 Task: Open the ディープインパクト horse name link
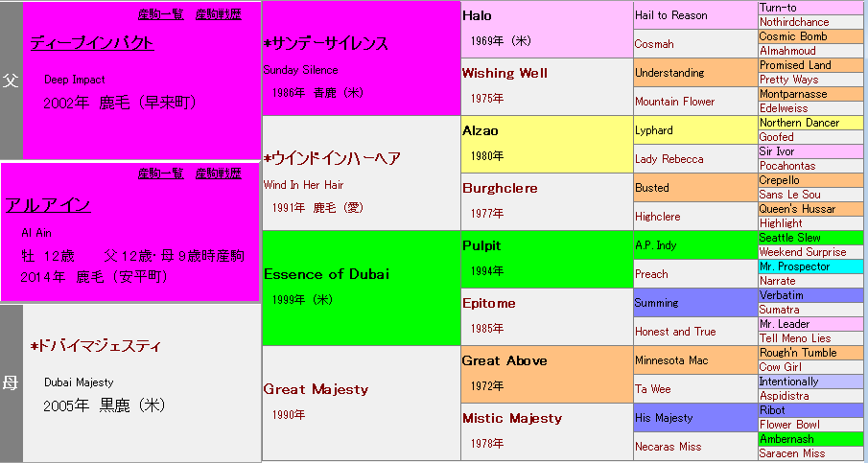(92, 43)
